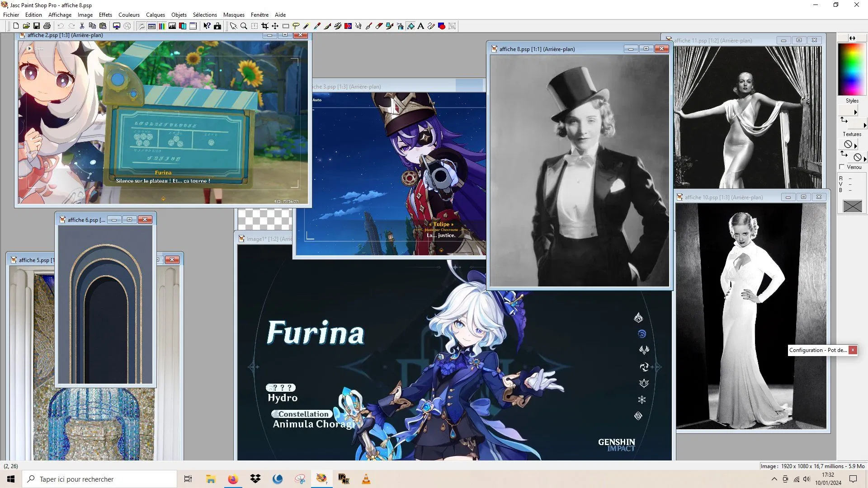Select the Freehand lasso tool
The image size is (868, 488).
[296, 26]
